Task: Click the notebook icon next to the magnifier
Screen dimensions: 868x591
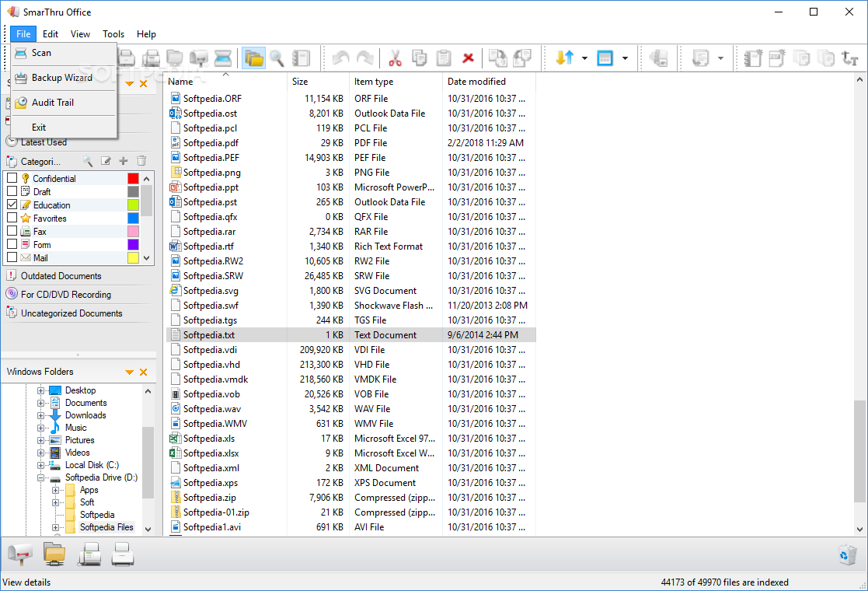Action: click(302, 58)
